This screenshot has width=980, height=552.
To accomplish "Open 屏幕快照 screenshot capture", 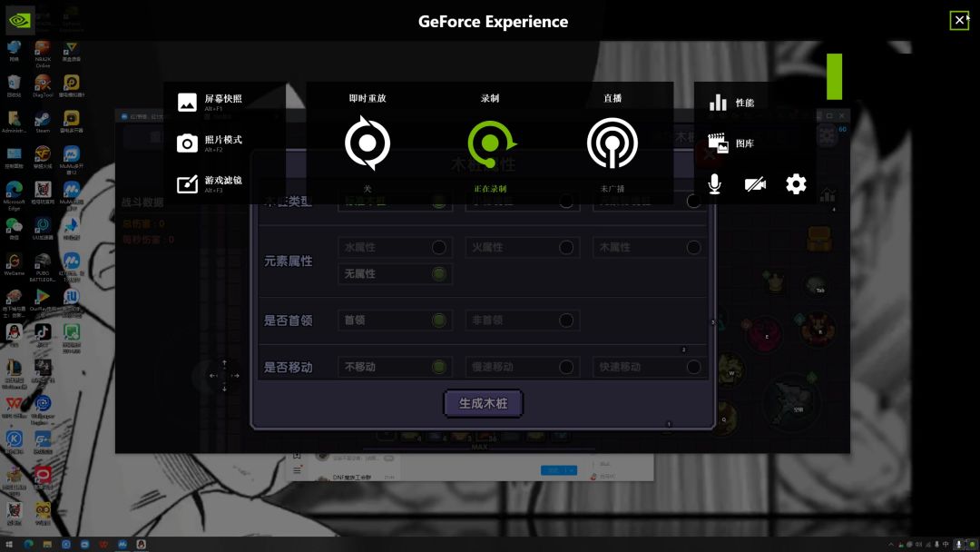I will pyautogui.click(x=210, y=103).
